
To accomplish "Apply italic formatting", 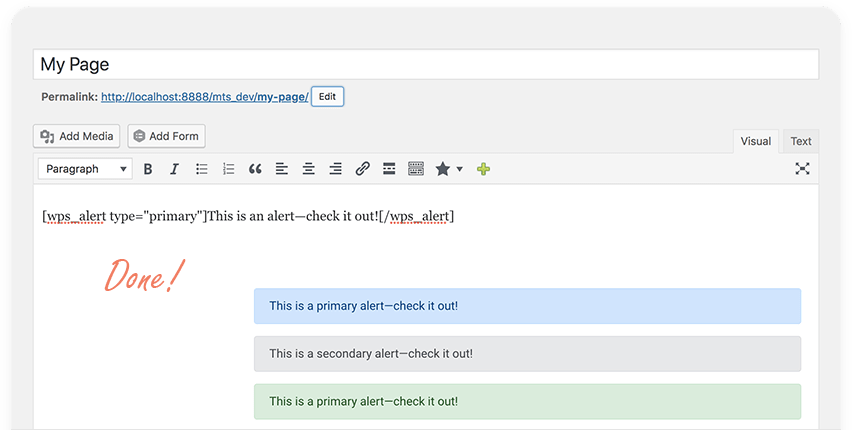I will click(174, 169).
